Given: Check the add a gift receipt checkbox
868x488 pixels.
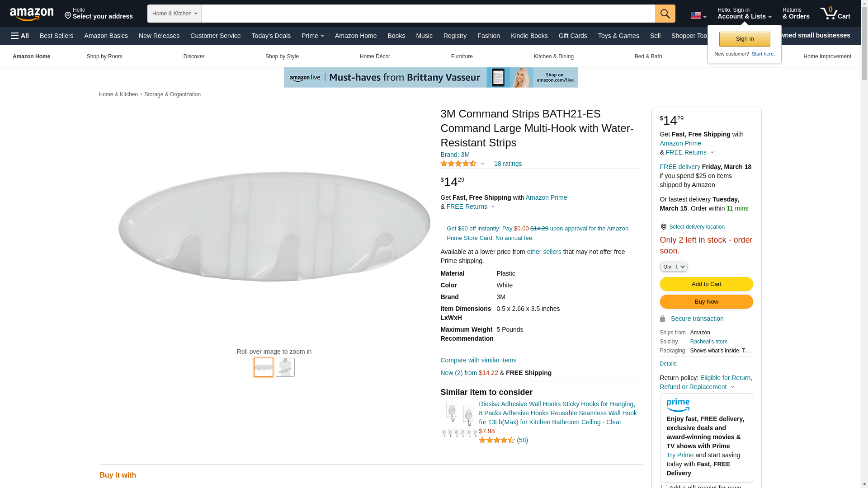Looking at the screenshot, I should point(664,487).
